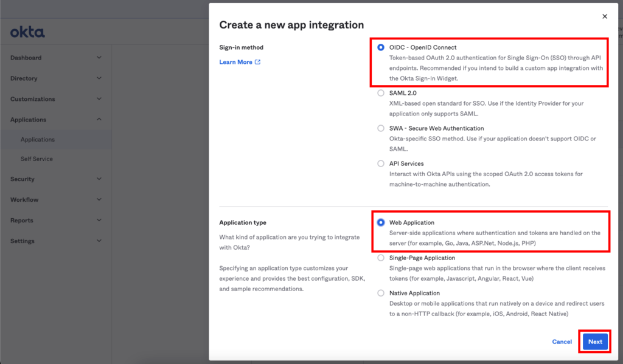Click the Okta logo

pyautogui.click(x=27, y=32)
